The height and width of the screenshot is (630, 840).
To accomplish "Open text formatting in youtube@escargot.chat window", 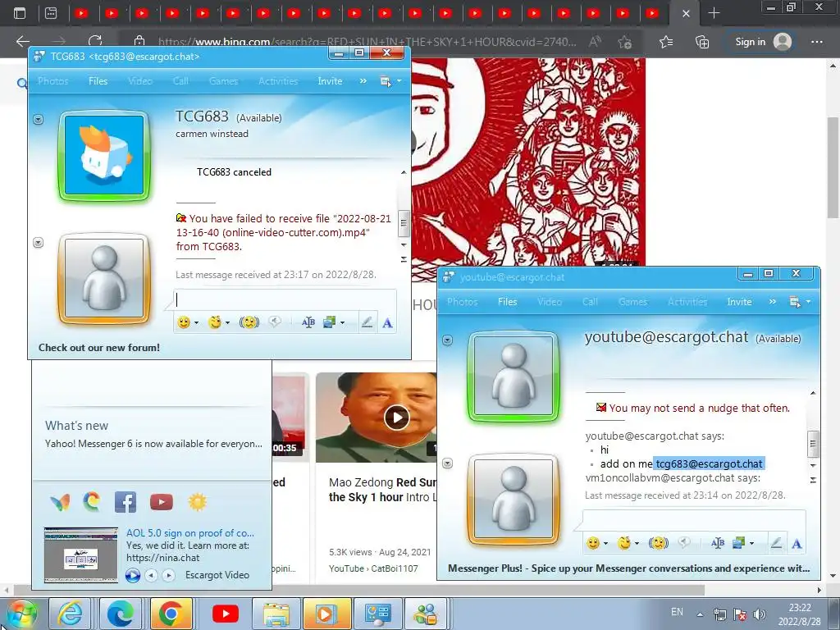I will point(717,543).
